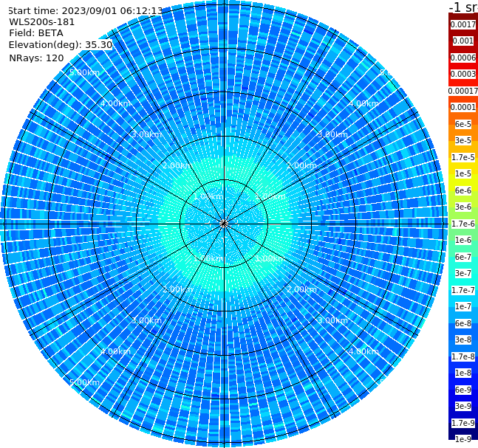This screenshot has width=478, height=448.
Task: Click the NRays: 120 label
Action: coord(36,58)
